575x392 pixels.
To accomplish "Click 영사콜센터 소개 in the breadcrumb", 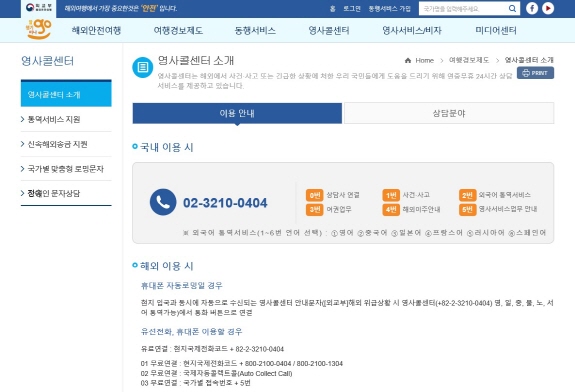I will pyautogui.click(x=529, y=60).
